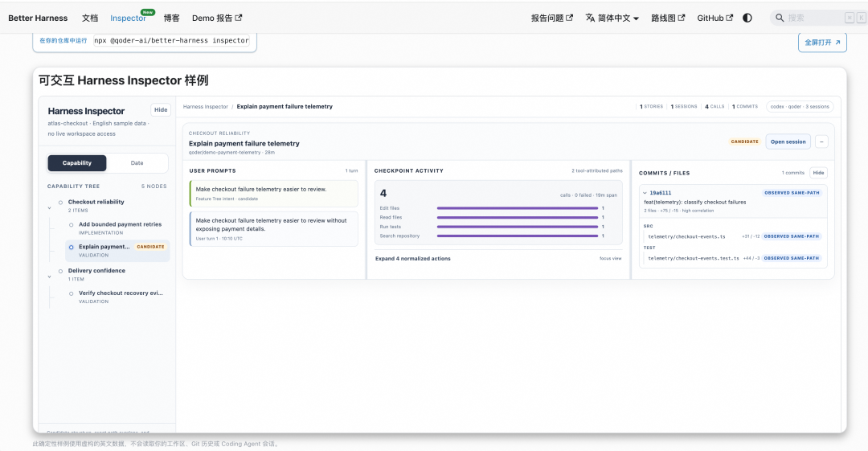Collapse the card with minus button

click(x=821, y=141)
